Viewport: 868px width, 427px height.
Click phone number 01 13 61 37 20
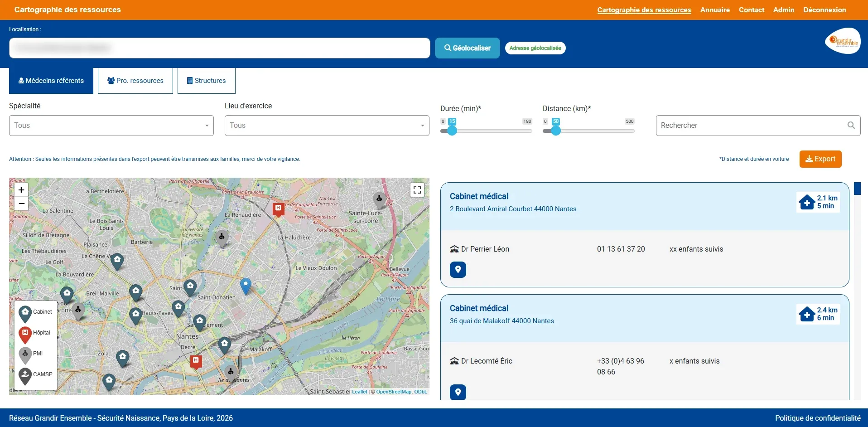pyautogui.click(x=621, y=249)
